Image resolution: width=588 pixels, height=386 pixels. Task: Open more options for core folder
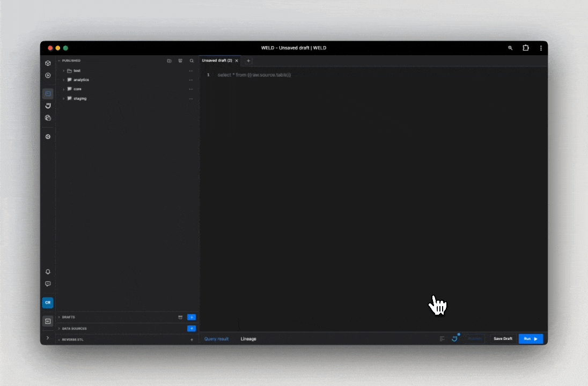(190, 89)
